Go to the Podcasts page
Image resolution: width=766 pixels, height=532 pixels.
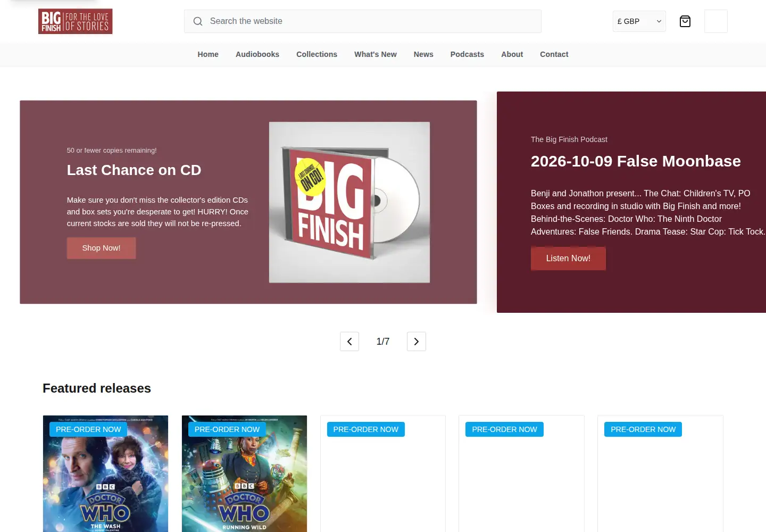tap(467, 54)
